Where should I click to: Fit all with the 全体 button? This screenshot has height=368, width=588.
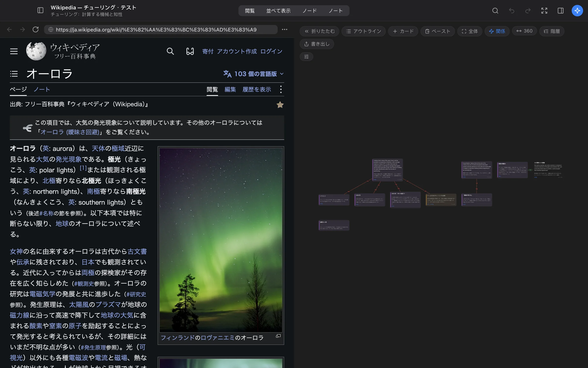(470, 31)
